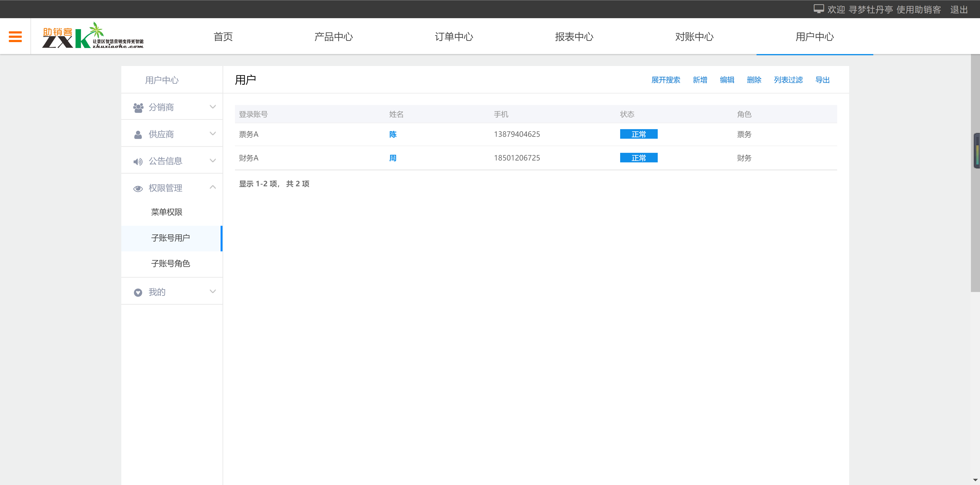This screenshot has height=485, width=980.
Task: Click 展开搜索 link
Action: click(665, 80)
